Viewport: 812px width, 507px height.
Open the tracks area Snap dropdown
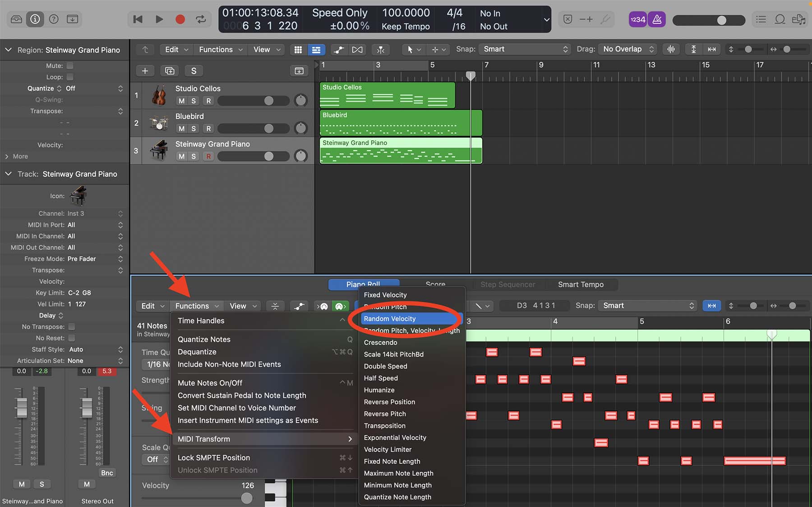(x=525, y=49)
